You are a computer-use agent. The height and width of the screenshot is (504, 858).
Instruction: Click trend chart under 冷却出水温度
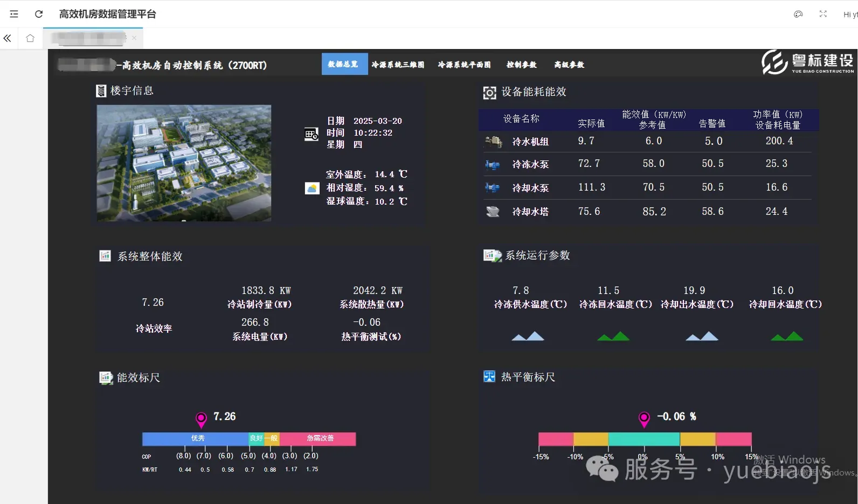tap(702, 337)
